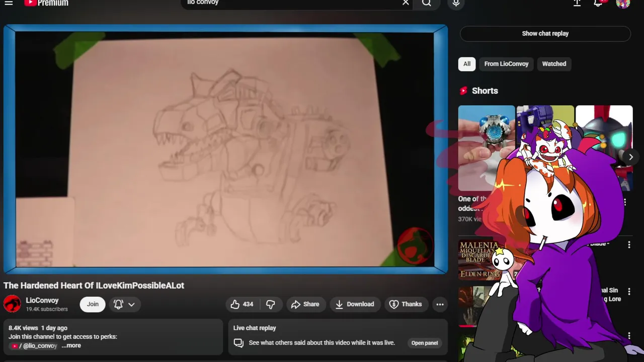This screenshot has width=644, height=362.
Task: Send Thanks to the creator
Action: (x=406, y=304)
